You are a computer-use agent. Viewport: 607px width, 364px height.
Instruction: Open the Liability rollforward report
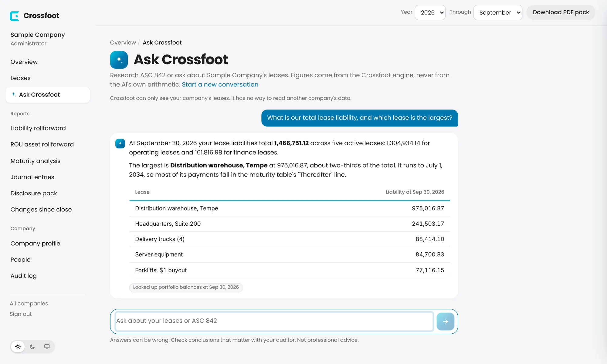[38, 128]
